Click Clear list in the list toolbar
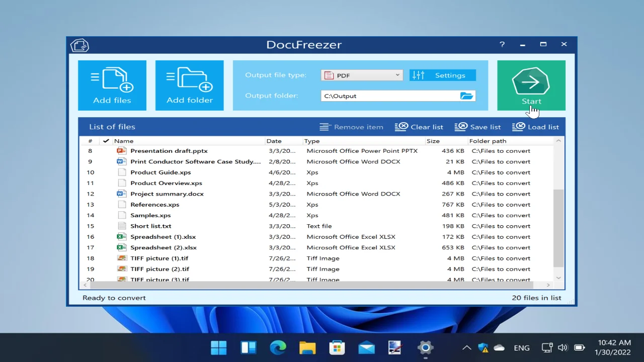Image resolution: width=644 pixels, height=362 pixels. [419, 127]
